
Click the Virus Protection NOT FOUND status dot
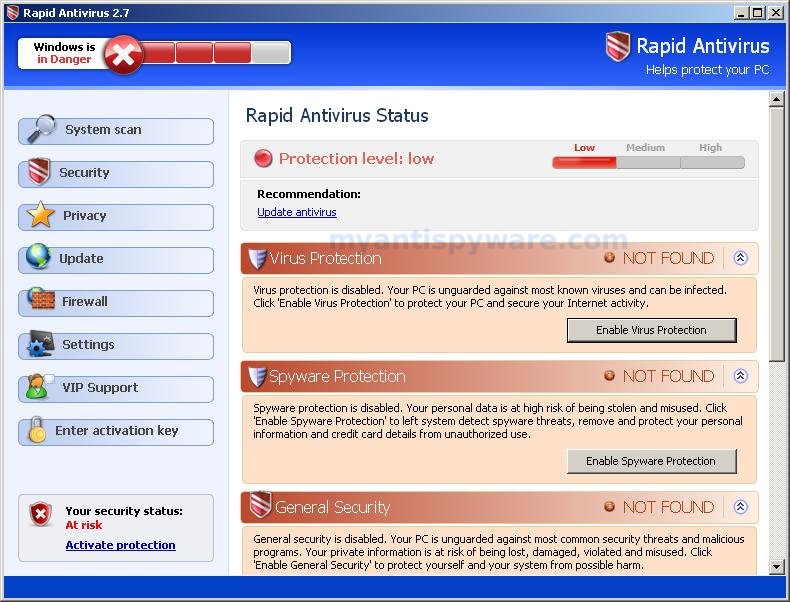609,258
